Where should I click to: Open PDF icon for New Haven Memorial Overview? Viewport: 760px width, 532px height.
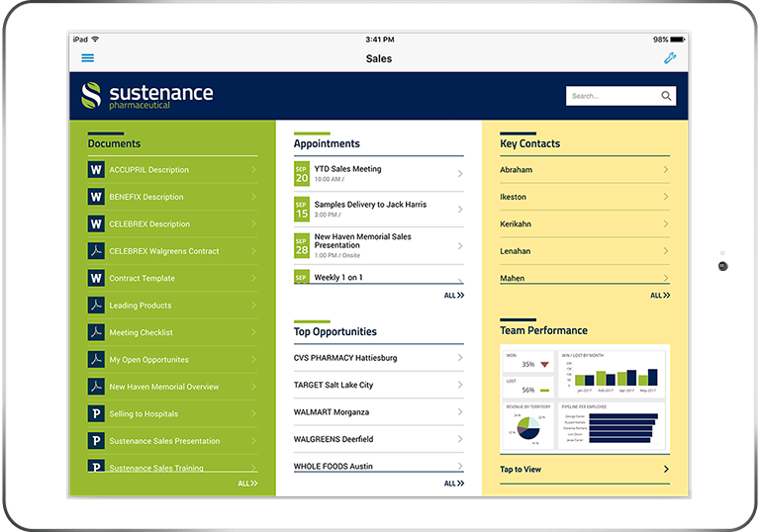[x=96, y=387]
